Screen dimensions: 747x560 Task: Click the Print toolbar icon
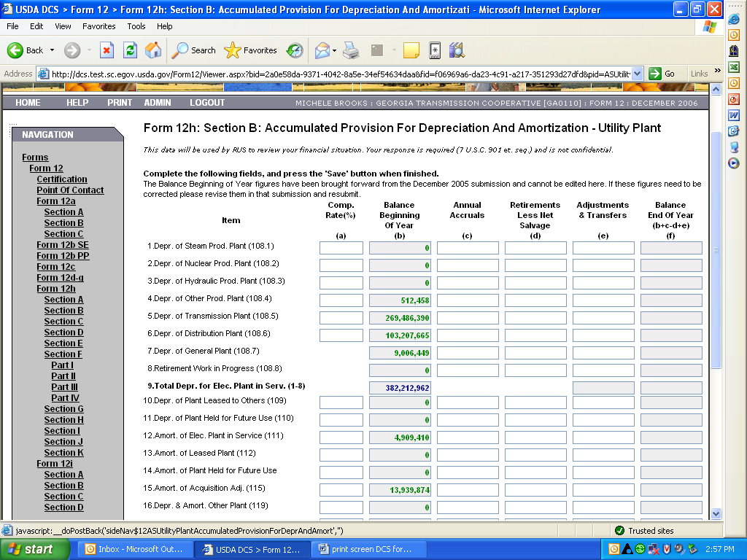click(x=351, y=50)
